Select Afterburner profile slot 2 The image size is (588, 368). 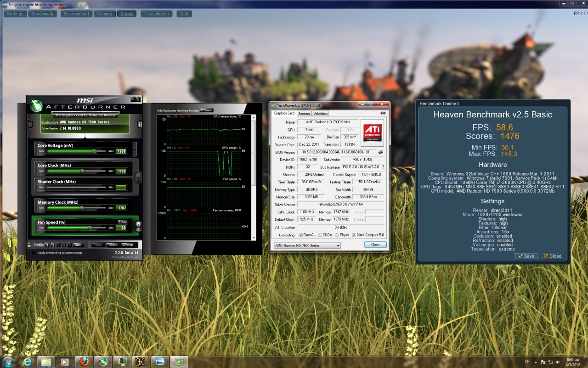[x=53, y=245]
